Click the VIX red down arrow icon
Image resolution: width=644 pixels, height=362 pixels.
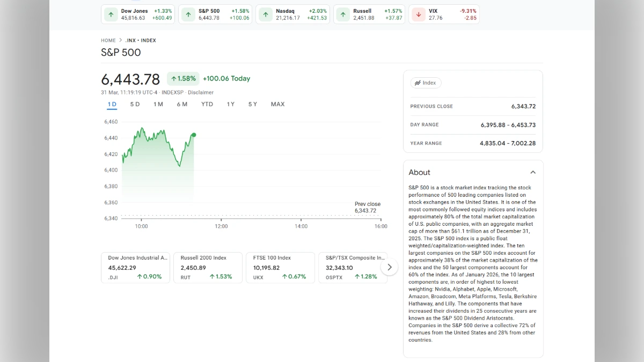[419, 14]
